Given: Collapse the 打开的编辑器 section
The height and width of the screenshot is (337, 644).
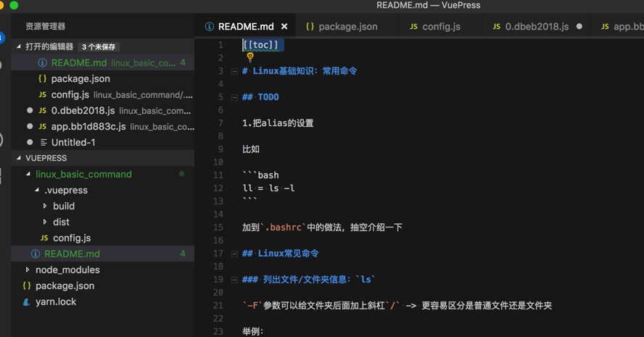Looking at the screenshot, I should (x=18, y=47).
